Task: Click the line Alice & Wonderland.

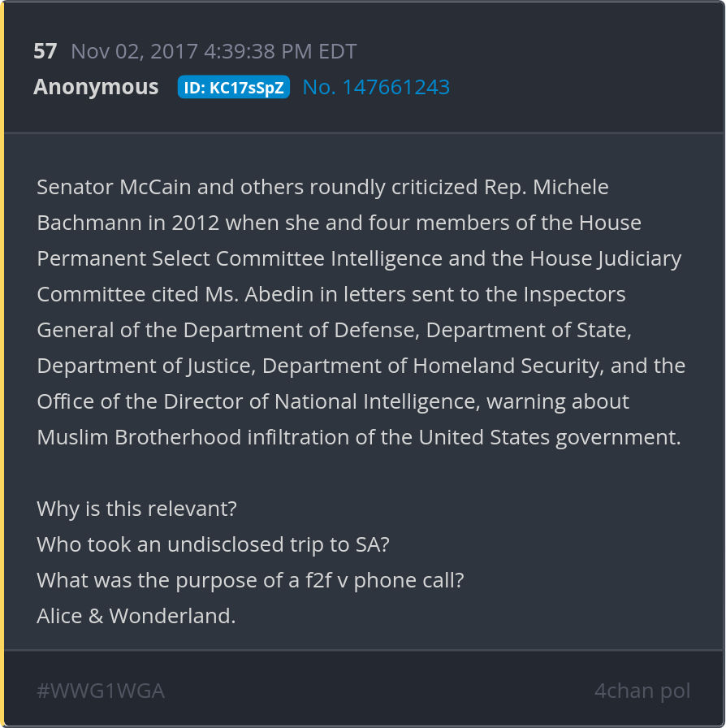Action: pos(136,616)
